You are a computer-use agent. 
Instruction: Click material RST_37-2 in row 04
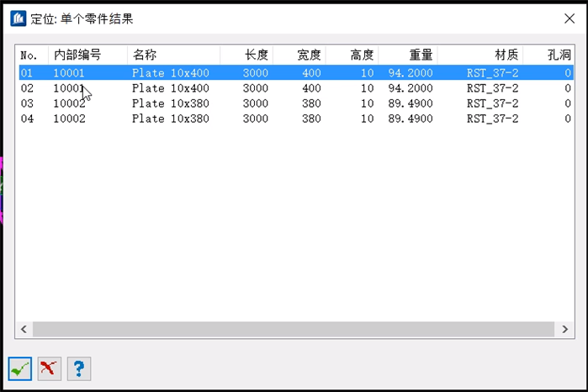(493, 119)
